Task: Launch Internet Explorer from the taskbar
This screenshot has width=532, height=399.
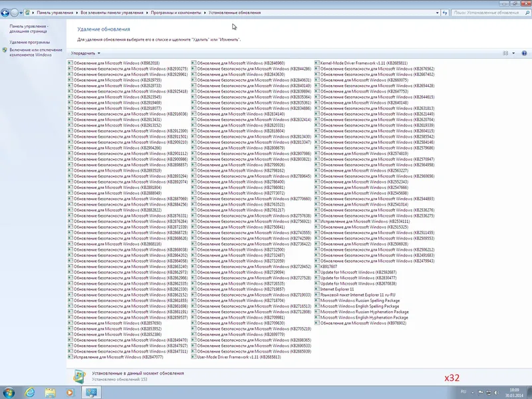Action: coord(30,392)
